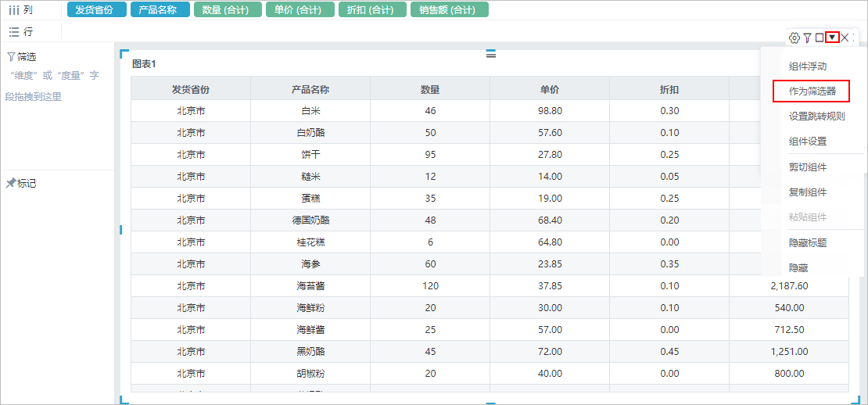Click the 黑奶酪 product cell
Screen dimensions: 868x405
click(x=310, y=351)
